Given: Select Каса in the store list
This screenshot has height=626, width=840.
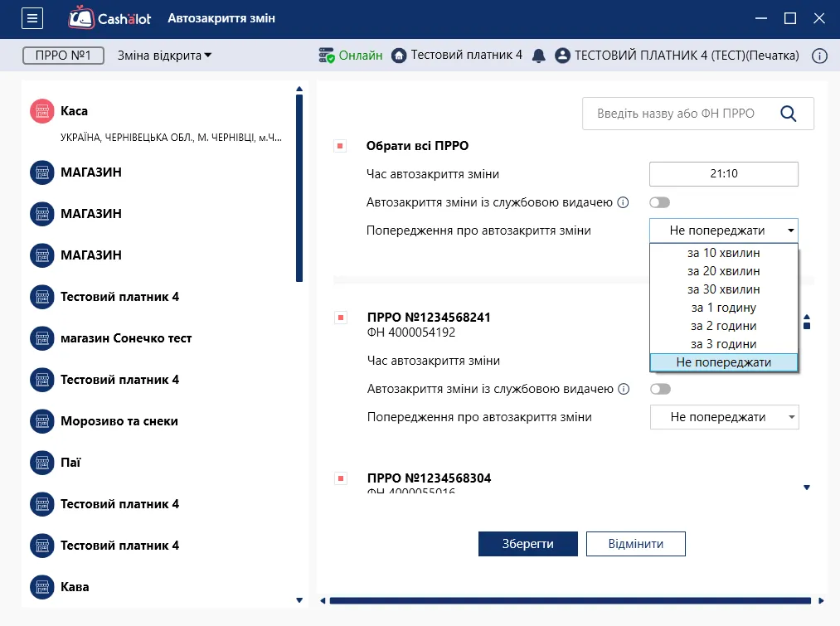Looking at the screenshot, I should tap(74, 111).
